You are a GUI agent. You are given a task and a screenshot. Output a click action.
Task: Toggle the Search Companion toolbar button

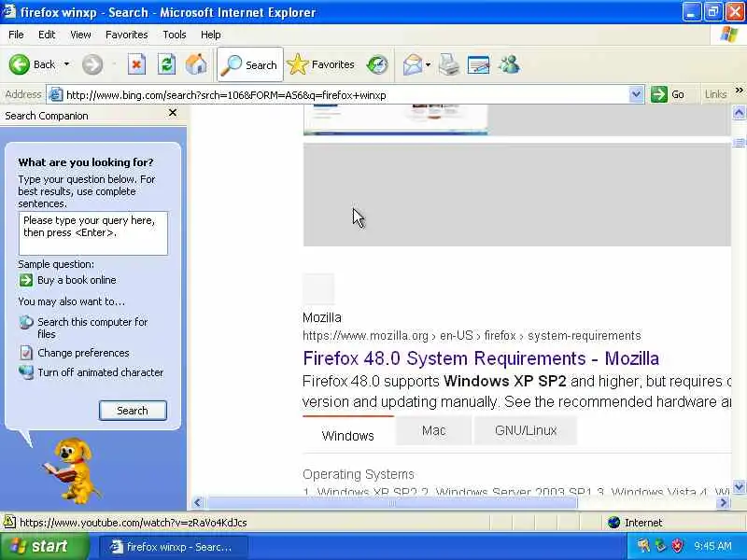[x=249, y=64]
